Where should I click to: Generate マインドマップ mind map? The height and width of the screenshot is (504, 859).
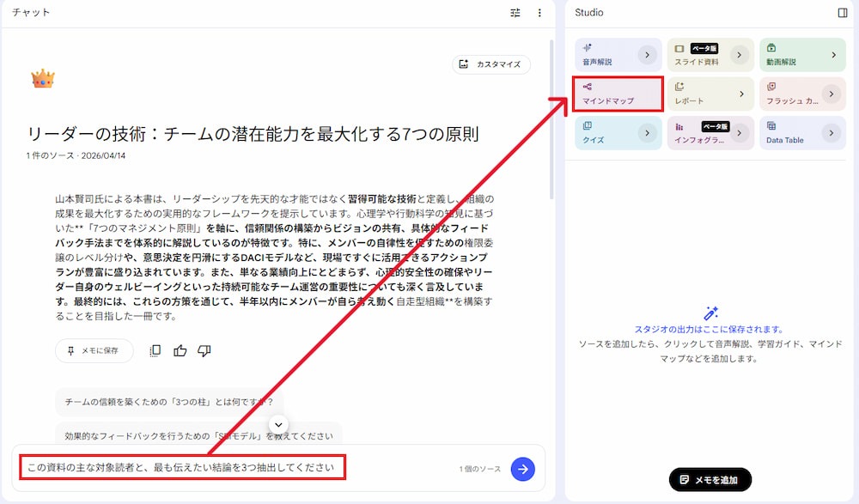click(x=618, y=94)
